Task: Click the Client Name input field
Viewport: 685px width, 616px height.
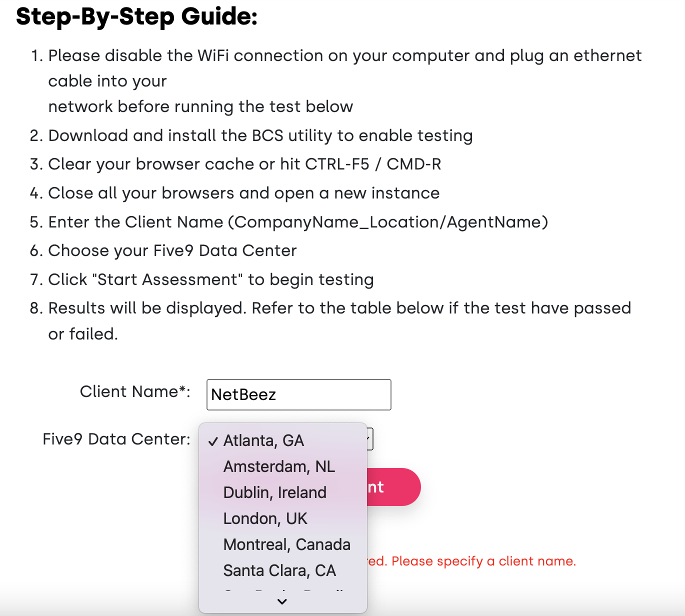Action: click(298, 394)
